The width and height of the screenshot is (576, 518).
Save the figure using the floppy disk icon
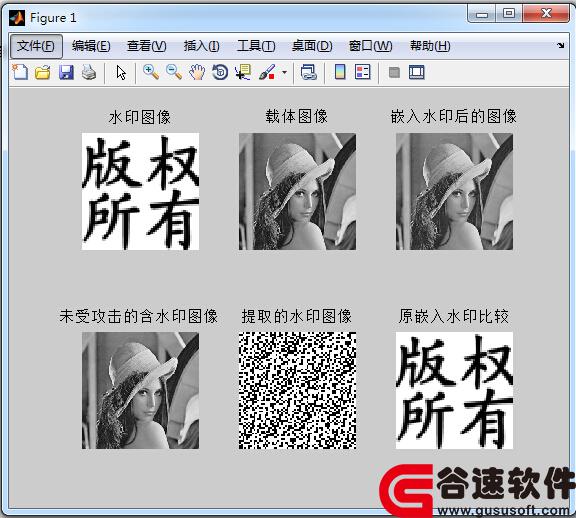(x=66, y=72)
